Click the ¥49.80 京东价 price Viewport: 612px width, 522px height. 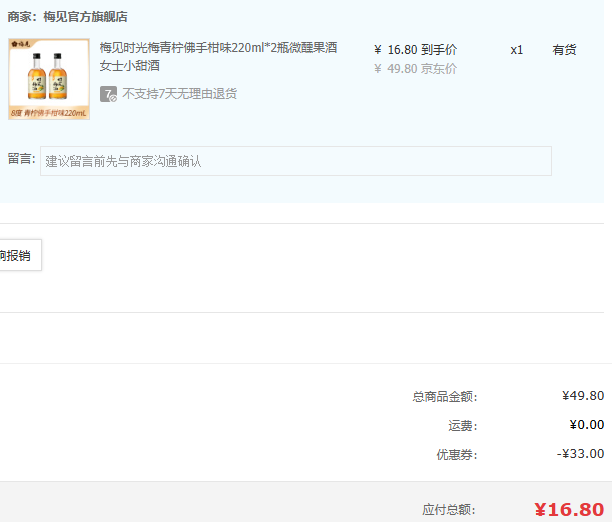pos(415,69)
